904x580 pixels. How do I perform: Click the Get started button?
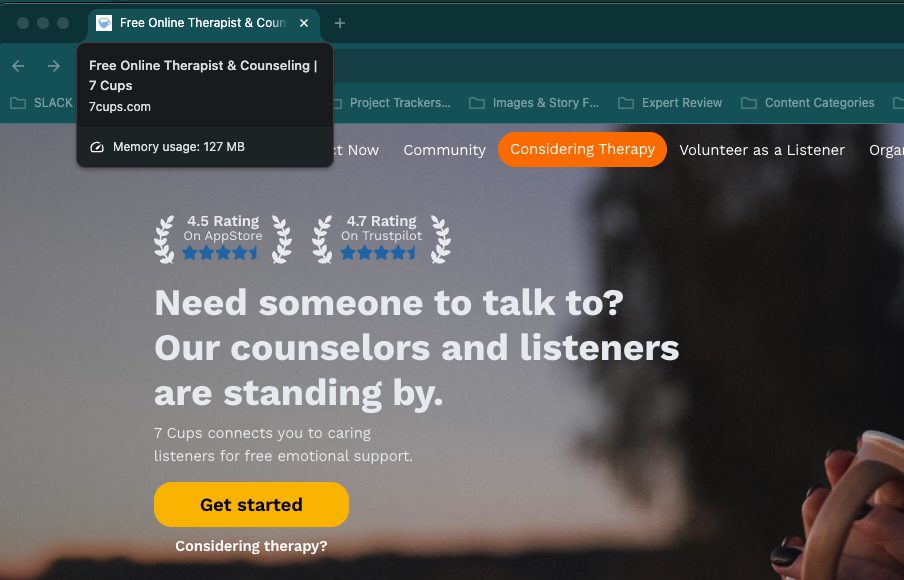coord(251,504)
